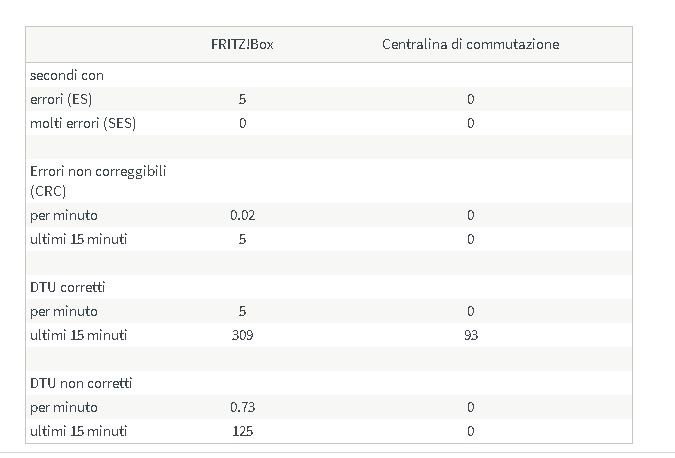Click FRITZ!Box errori (ES) value 5

pyautogui.click(x=242, y=99)
